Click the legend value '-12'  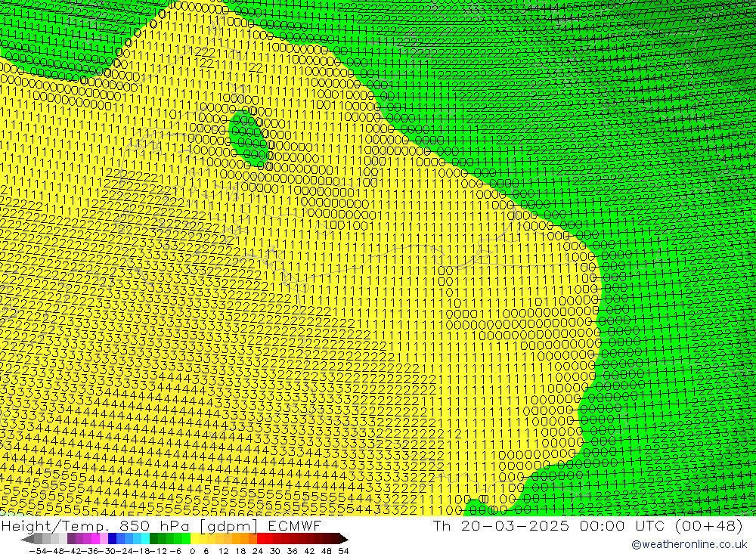[x=158, y=551]
